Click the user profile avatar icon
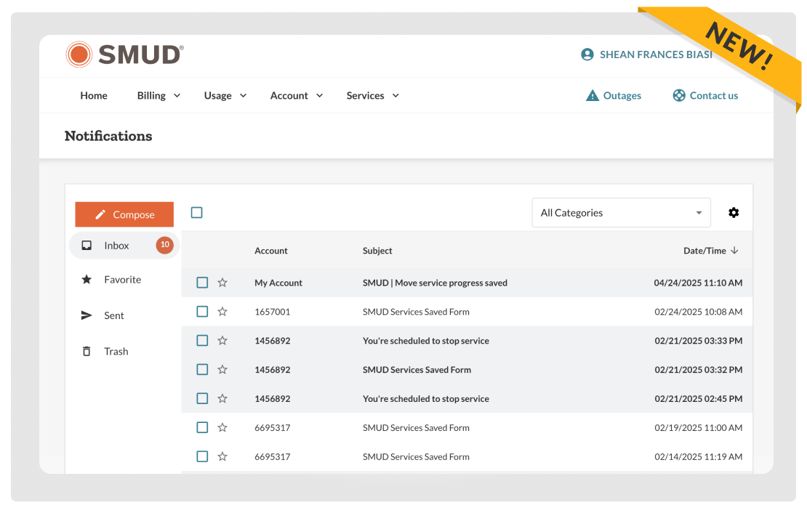 pos(587,55)
